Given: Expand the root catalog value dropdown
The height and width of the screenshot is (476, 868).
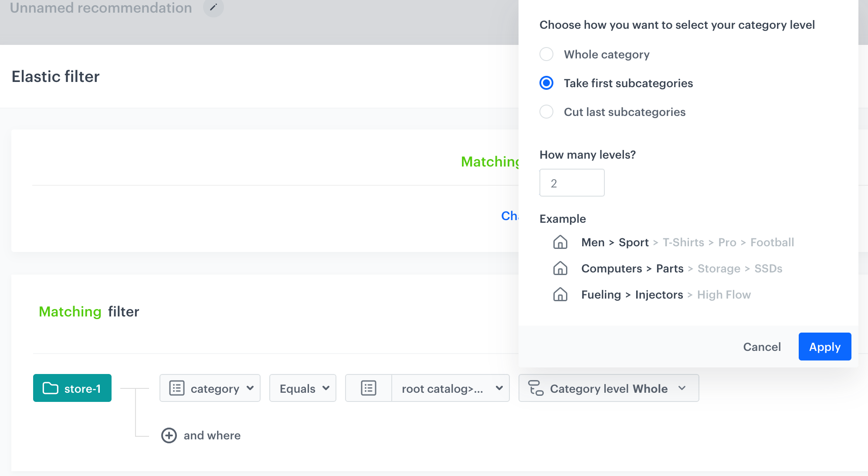Looking at the screenshot, I should [499, 388].
